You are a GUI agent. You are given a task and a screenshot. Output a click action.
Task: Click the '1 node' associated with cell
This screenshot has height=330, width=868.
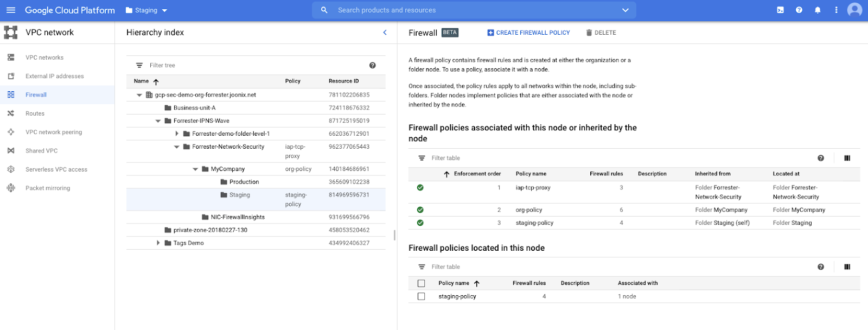(627, 296)
